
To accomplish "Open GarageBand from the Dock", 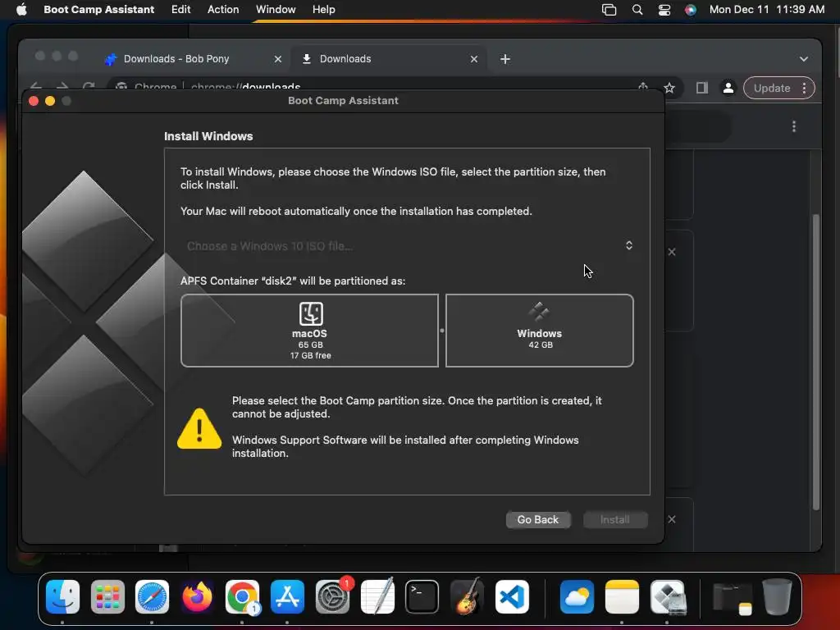I will (x=467, y=596).
